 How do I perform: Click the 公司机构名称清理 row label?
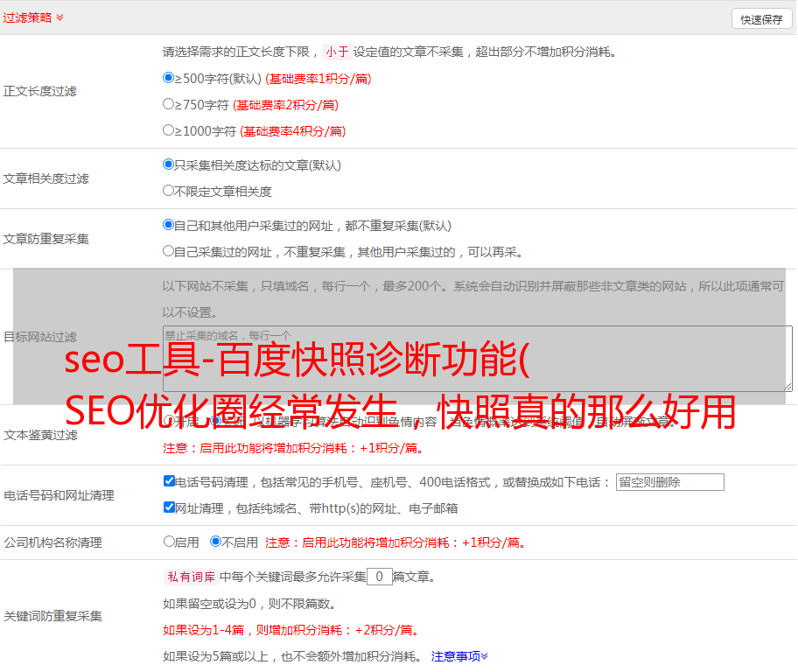click(x=52, y=542)
